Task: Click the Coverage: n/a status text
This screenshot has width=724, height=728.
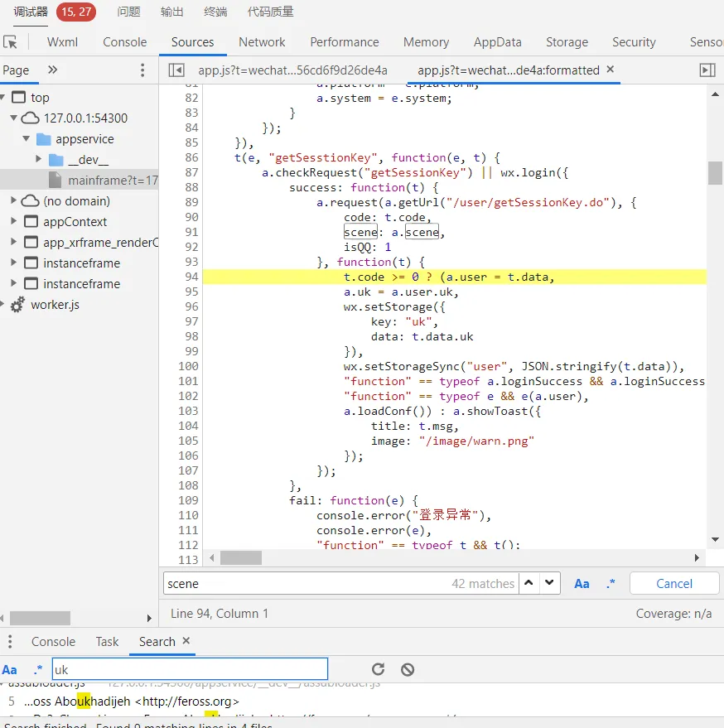Action: pos(673,614)
